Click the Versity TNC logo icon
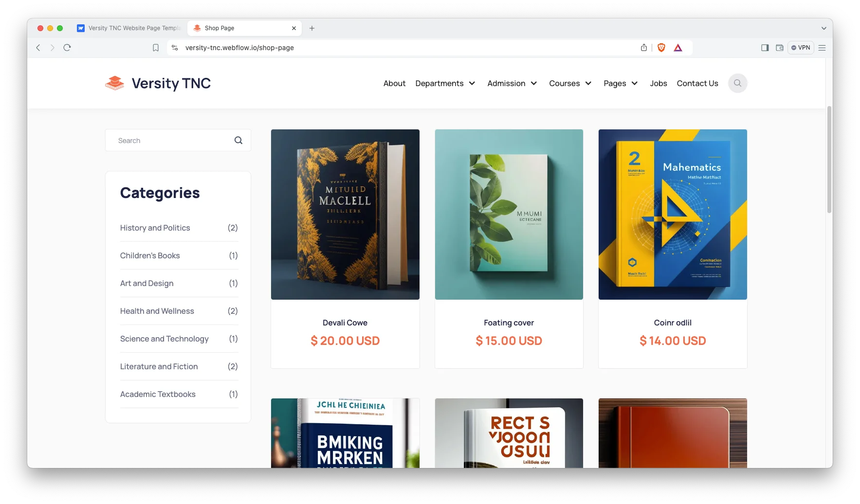860x504 pixels. click(115, 83)
